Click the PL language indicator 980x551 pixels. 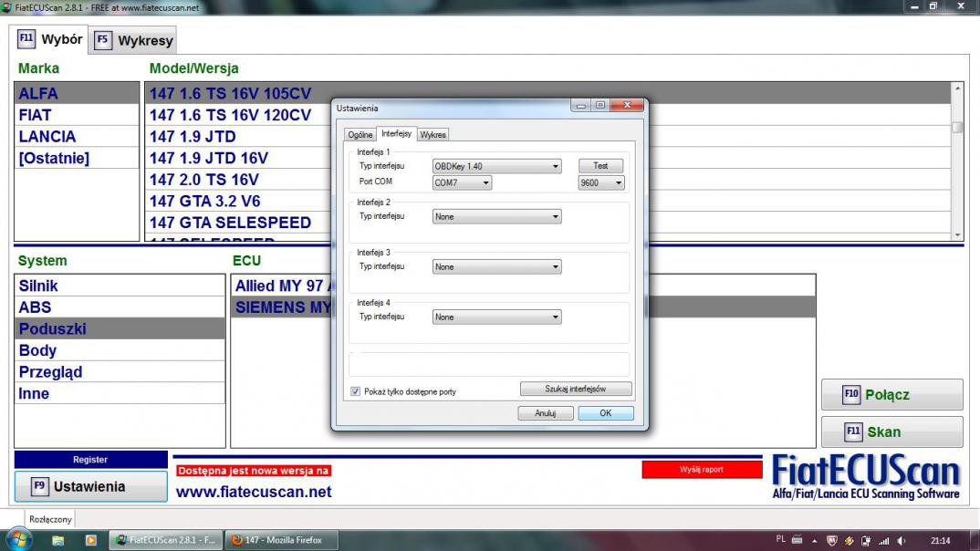click(x=781, y=540)
